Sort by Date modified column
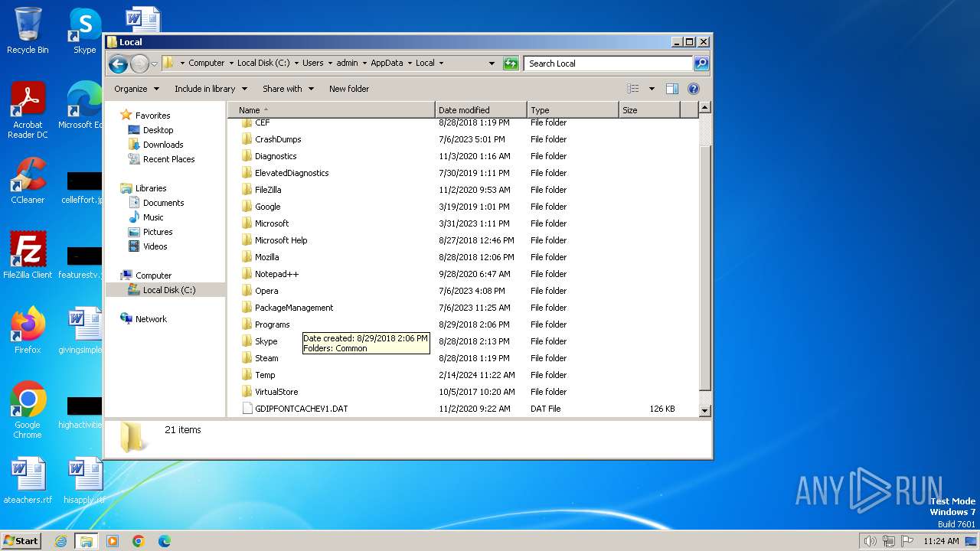The image size is (980, 551). (481, 110)
